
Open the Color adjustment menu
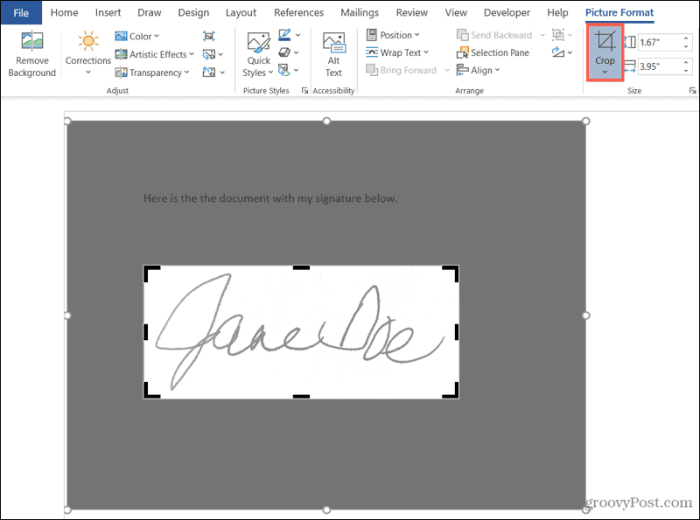pyautogui.click(x=137, y=36)
